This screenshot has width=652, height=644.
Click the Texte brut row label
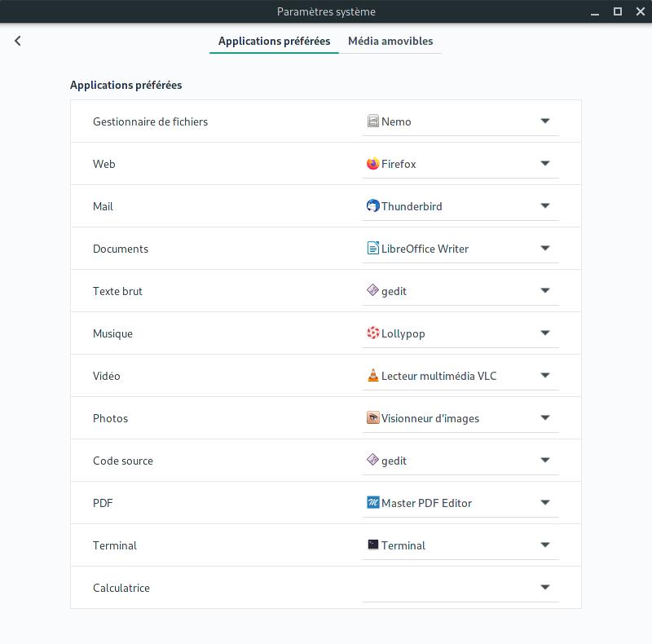coord(117,291)
